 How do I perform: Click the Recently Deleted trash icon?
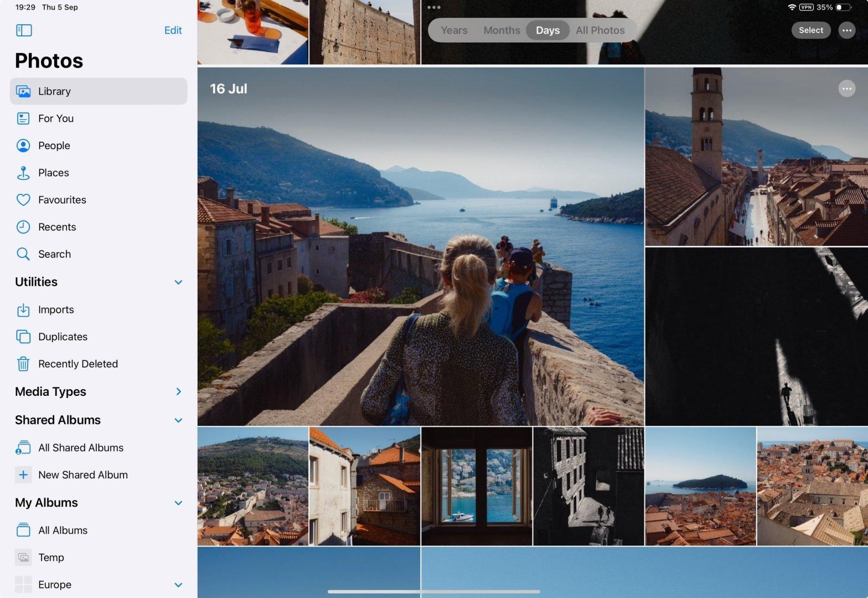click(x=23, y=364)
